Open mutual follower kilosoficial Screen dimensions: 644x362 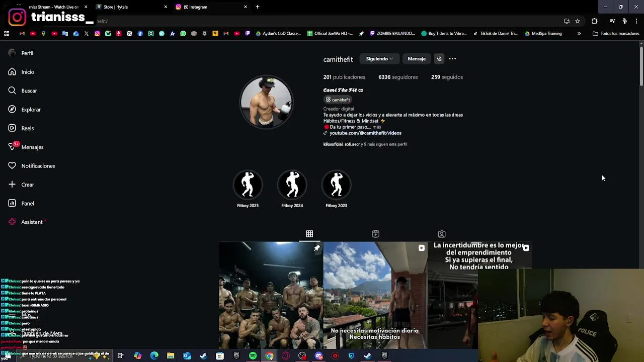(333, 144)
